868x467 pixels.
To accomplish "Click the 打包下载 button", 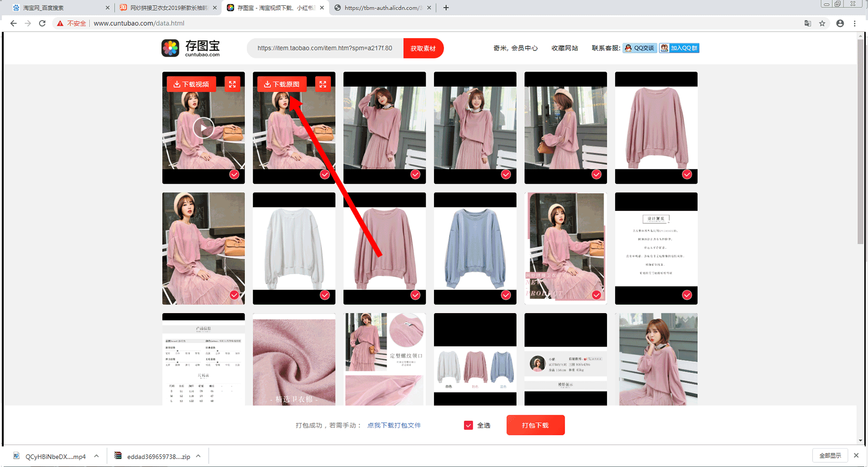I will coord(535,425).
